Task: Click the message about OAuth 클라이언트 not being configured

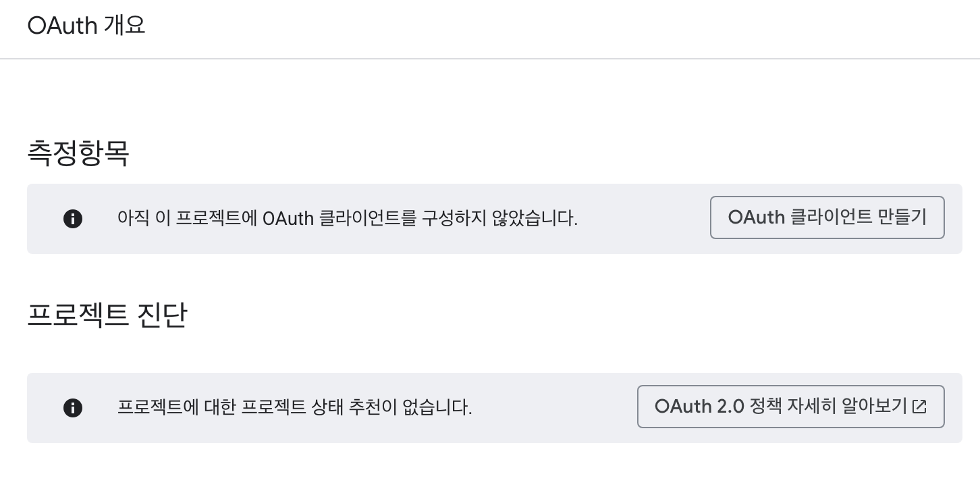Action: pos(347,219)
